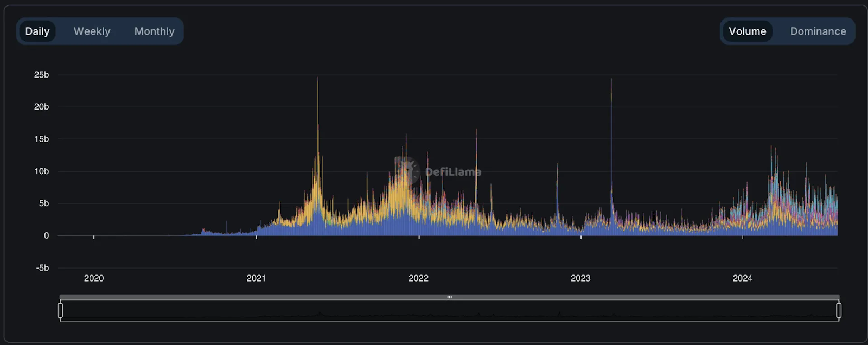The width and height of the screenshot is (868, 345).
Task: Click the left range selector handle
Action: click(60, 310)
